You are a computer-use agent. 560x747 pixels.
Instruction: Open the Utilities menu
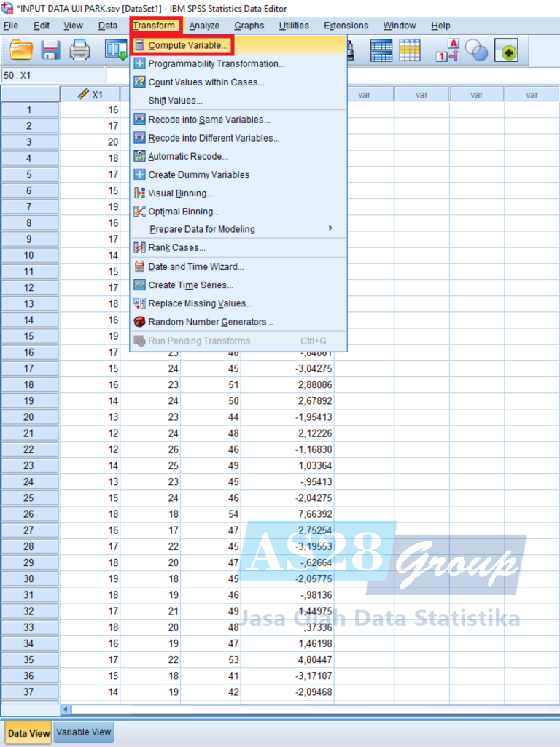point(294,26)
